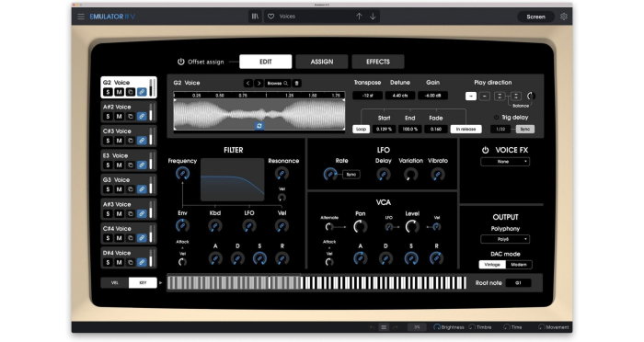Image resolution: width=644 pixels, height=342 pixels.
Task: Open Polyphony Poly6 dropdown
Action: point(505,239)
